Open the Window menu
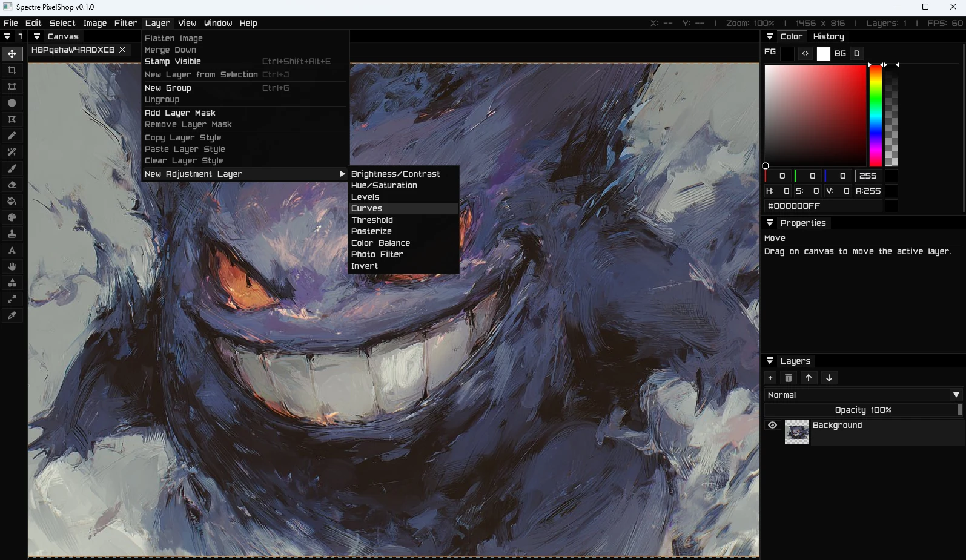This screenshot has height=560, width=966. (x=218, y=23)
